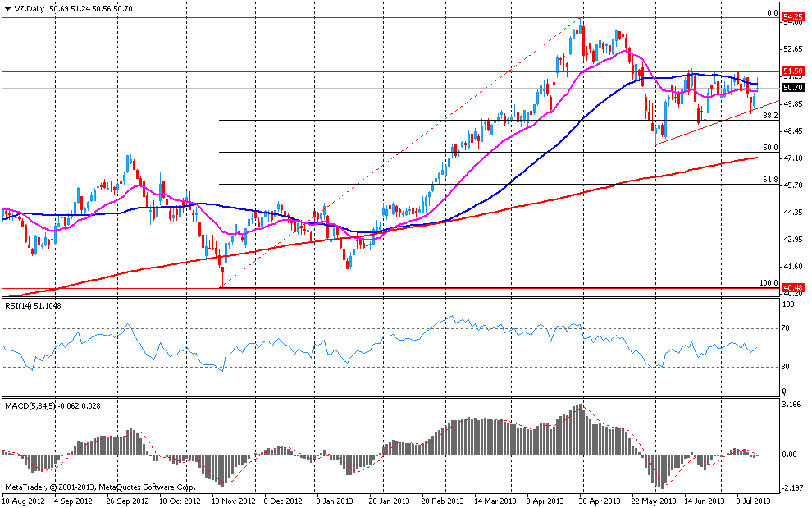
Task: Click the 18 Oct 2012 date label
Action: 180,501
